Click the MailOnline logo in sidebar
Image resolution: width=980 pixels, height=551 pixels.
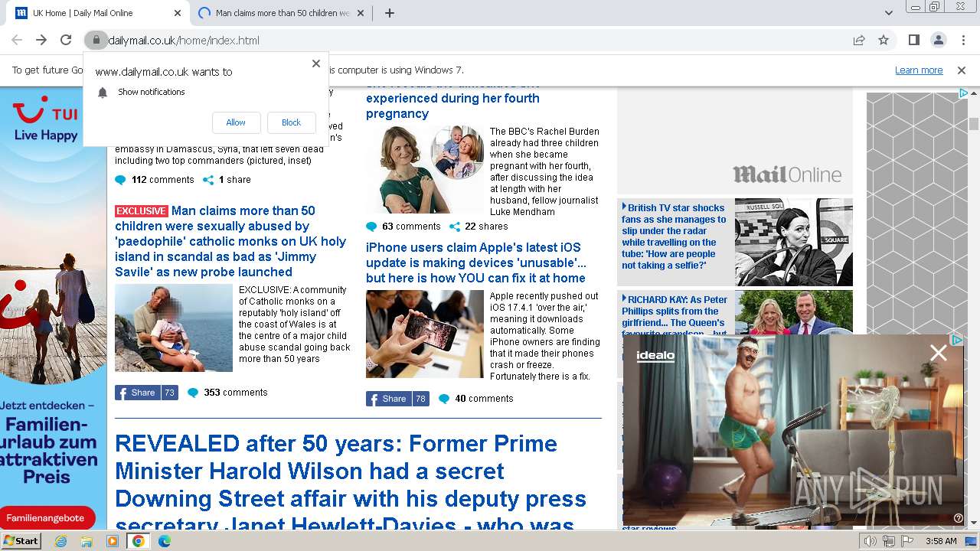coord(787,174)
